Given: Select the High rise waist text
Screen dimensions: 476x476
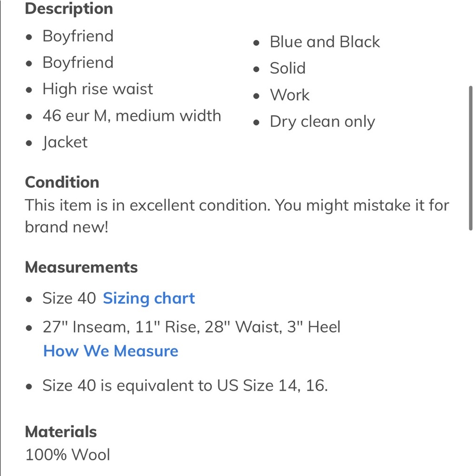Looking at the screenshot, I should (x=98, y=89).
